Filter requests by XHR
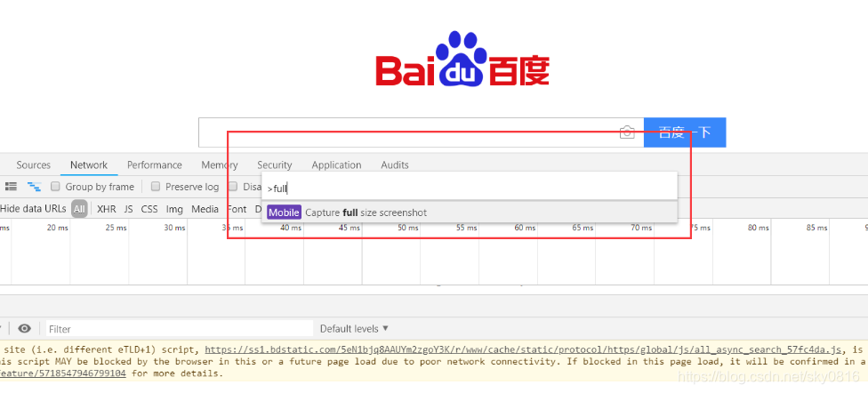Viewport: 868px width, 393px height. 107,209
